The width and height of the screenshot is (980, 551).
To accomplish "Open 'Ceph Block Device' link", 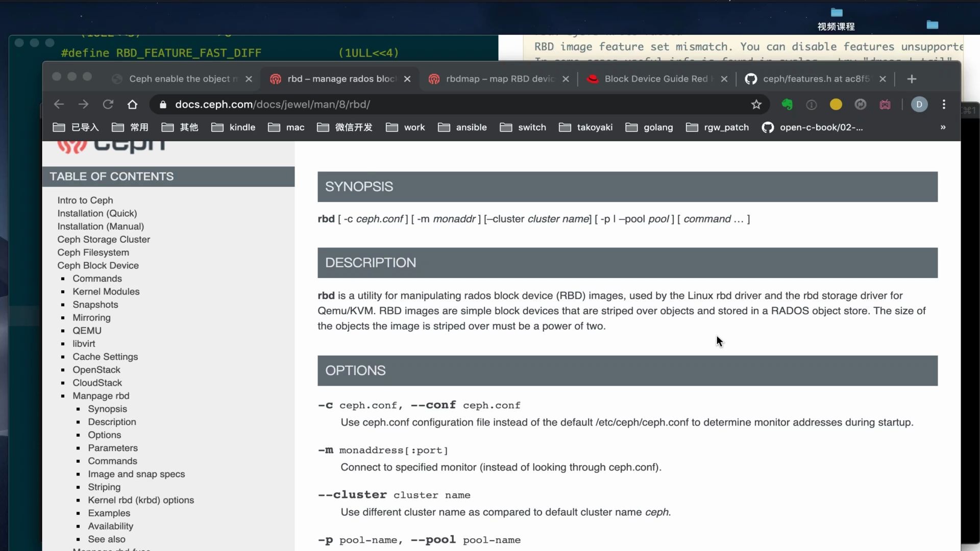I will (98, 265).
